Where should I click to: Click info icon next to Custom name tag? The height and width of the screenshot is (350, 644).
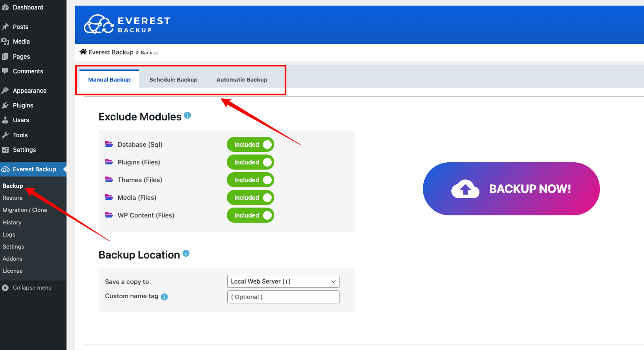[x=164, y=297]
